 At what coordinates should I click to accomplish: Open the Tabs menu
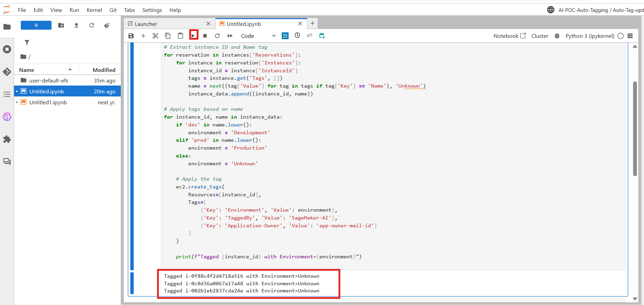coord(129,10)
